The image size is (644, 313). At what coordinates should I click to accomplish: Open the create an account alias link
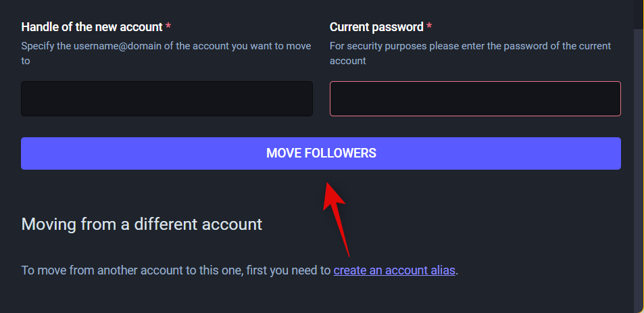pyautogui.click(x=395, y=270)
